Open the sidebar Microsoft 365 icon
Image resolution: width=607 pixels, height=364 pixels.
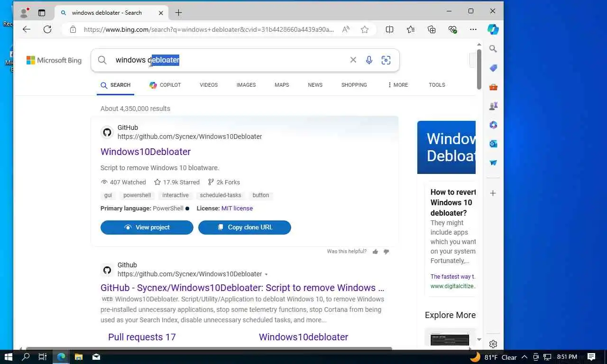[x=493, y=125]
